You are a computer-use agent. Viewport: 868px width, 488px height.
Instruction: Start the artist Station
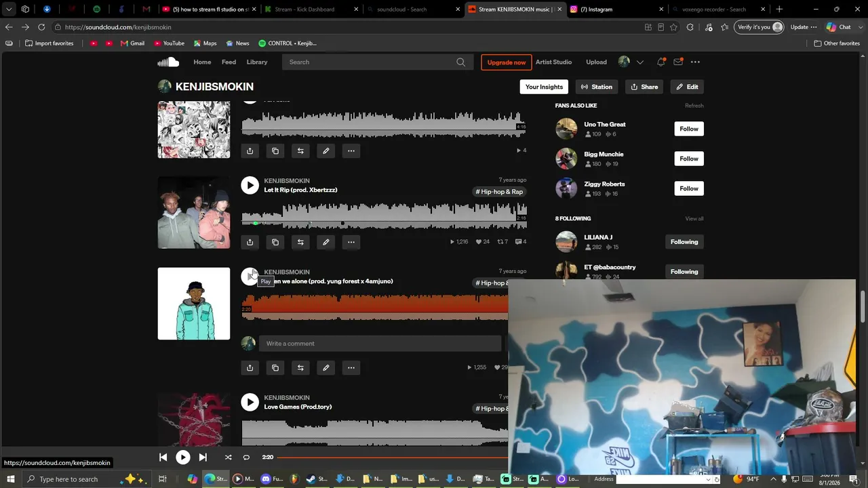[597, 87]
